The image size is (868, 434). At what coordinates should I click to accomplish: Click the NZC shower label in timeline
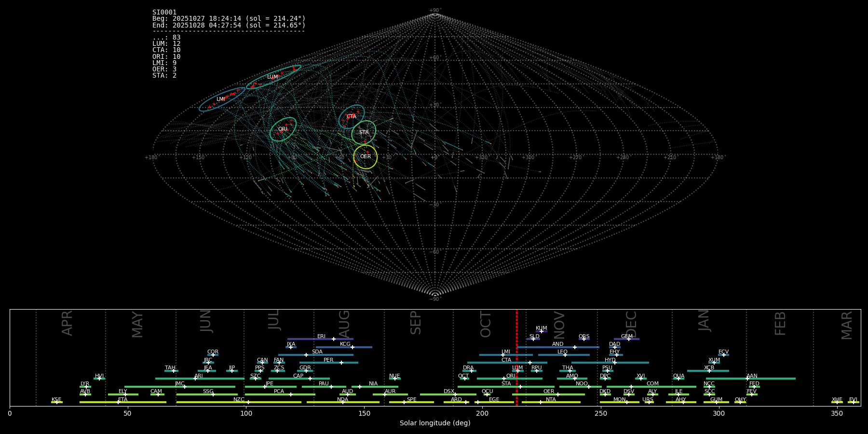pyautogui.click(x=239, y=400)
